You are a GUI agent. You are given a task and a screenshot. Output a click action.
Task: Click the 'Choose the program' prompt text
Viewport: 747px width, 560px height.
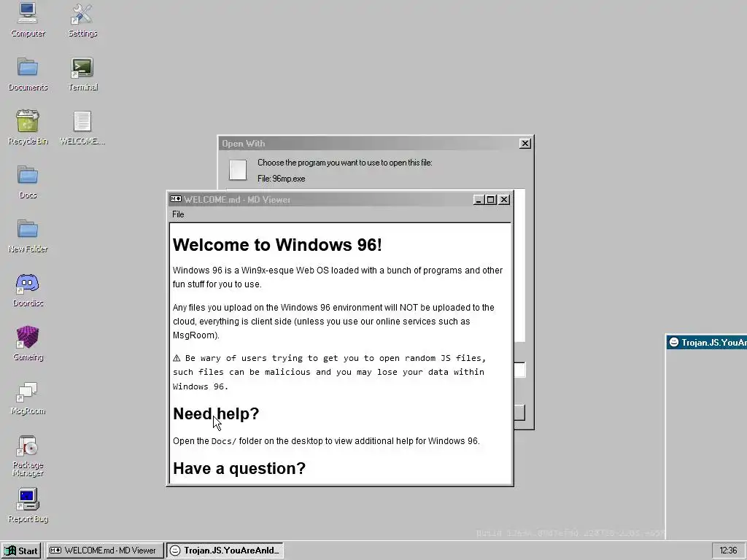345,163
